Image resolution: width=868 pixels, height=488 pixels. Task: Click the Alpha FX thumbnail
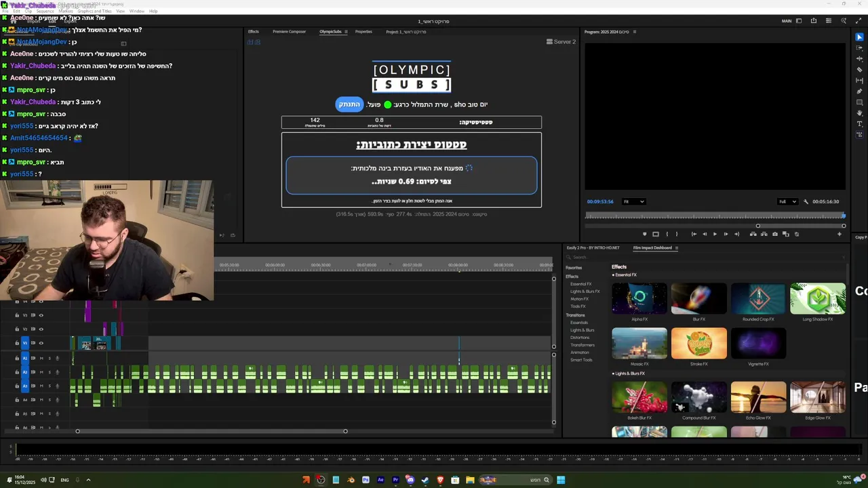[639, 299]
